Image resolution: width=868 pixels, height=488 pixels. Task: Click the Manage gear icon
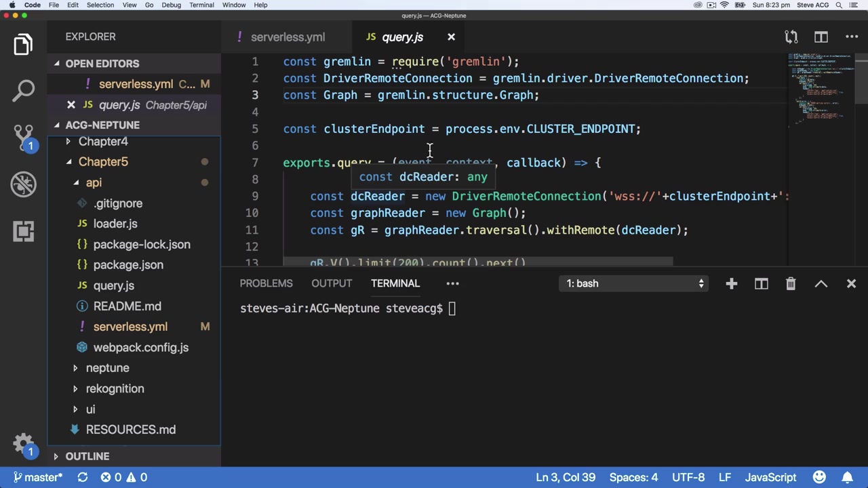coord(23,444)
